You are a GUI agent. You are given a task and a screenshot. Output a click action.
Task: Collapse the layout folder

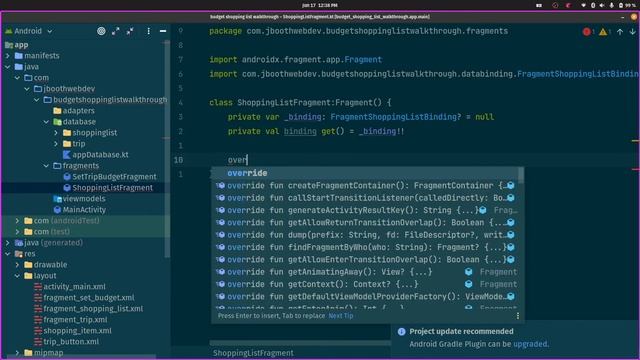17,276
